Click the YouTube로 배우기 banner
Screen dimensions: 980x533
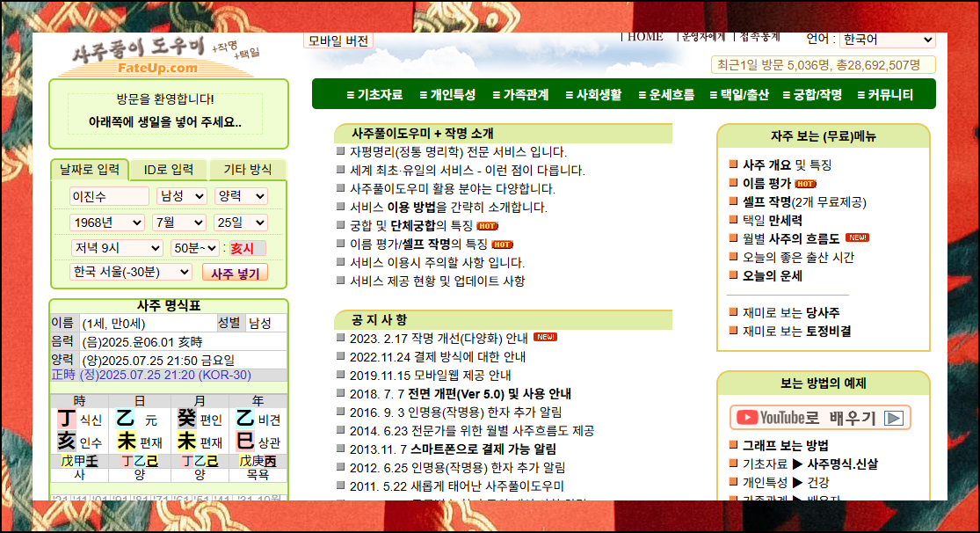point(820,418)
